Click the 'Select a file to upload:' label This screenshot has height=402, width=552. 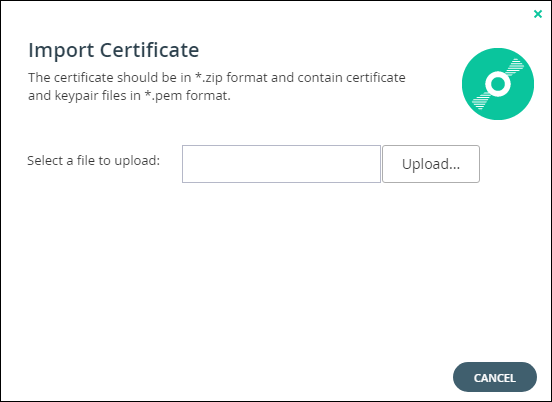click(94, 161)
